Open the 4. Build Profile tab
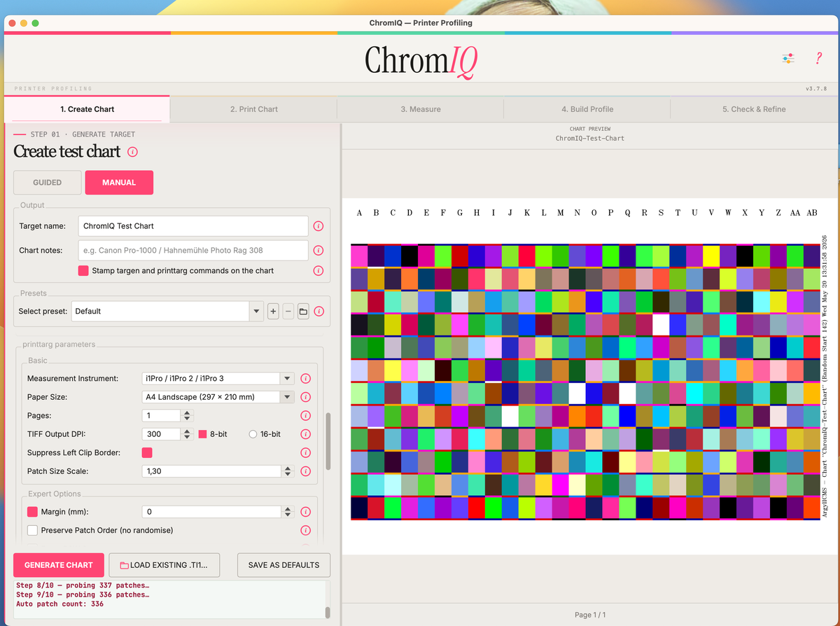This screenshot has height=626, width=840. 587,109
